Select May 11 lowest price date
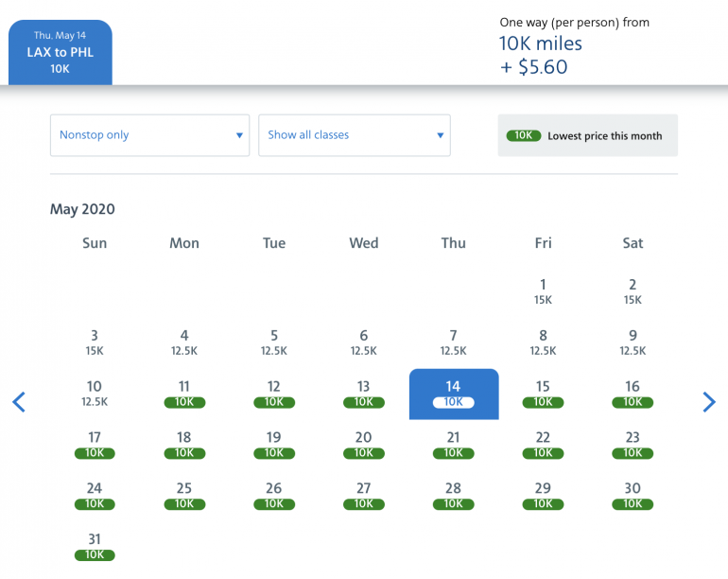 [184, 394]
